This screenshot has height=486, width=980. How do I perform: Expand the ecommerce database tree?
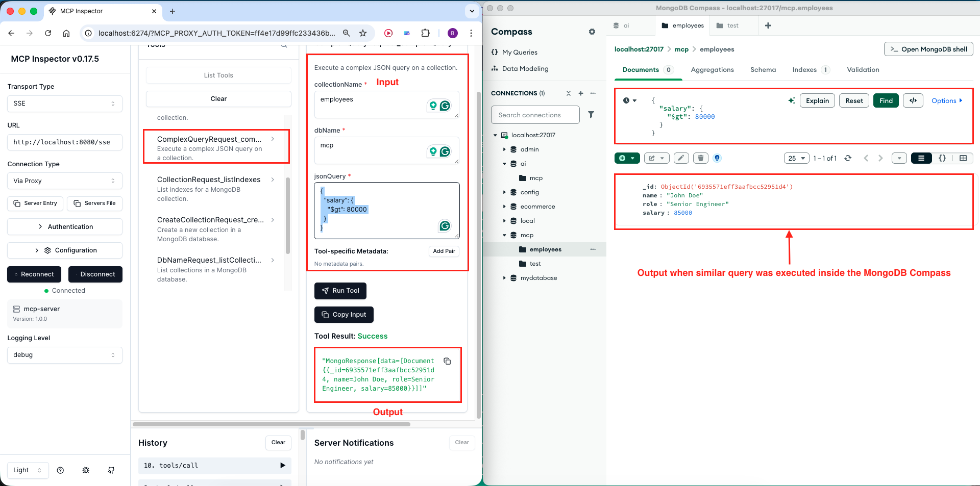pyautogui.click(x=504, y=207)
